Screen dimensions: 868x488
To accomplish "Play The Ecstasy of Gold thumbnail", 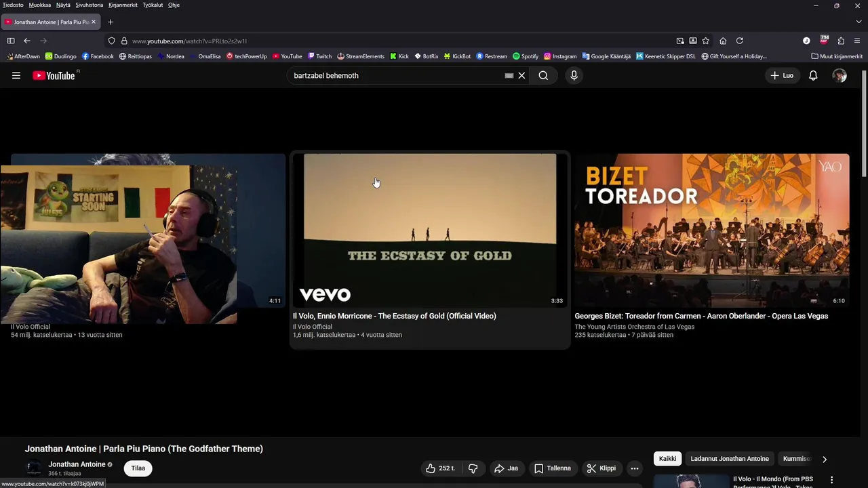I will pyautogui.click(x=430, y=230).
